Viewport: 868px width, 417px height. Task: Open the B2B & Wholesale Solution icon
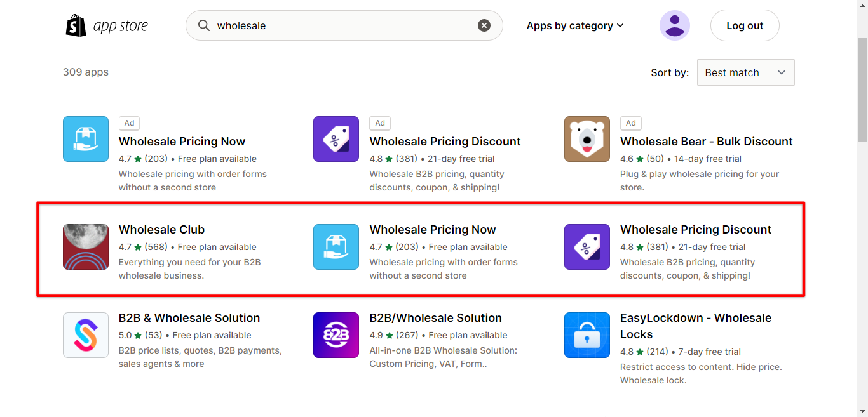tap(86, 335)
